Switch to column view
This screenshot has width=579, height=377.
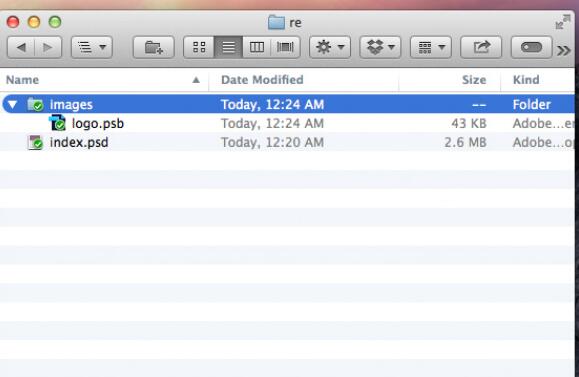click(x=257, y=47)
